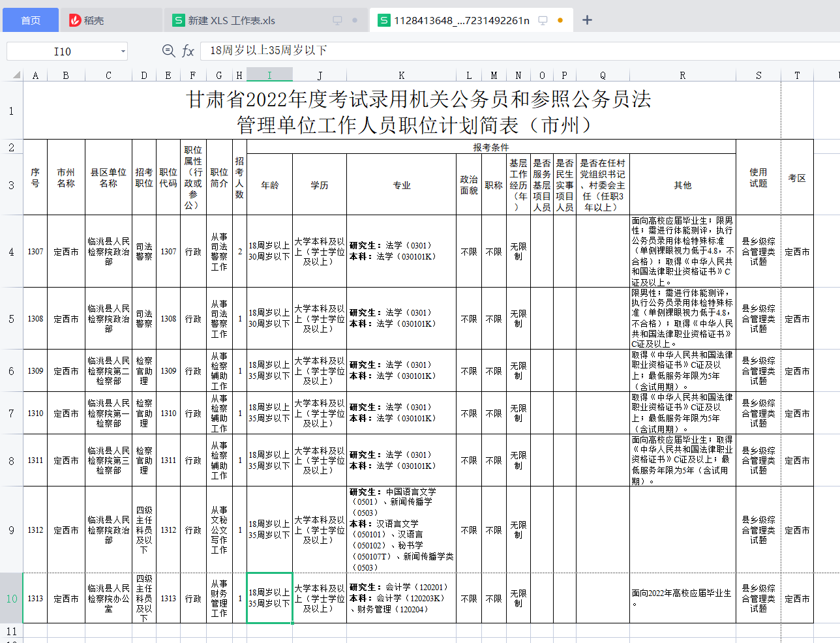Click 职位代码 cell 1310 in column E
The width and height of the screenshot is (840, 643).
point(168,413)
